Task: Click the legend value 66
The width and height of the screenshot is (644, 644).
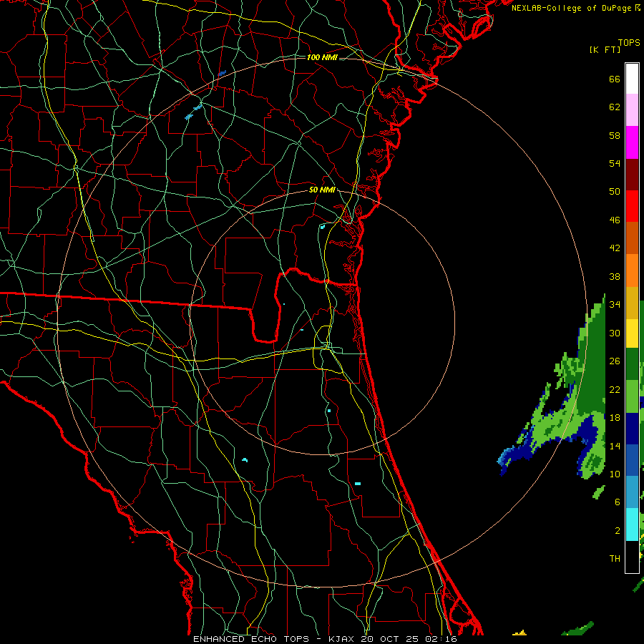Action: [x=615, y=79]
